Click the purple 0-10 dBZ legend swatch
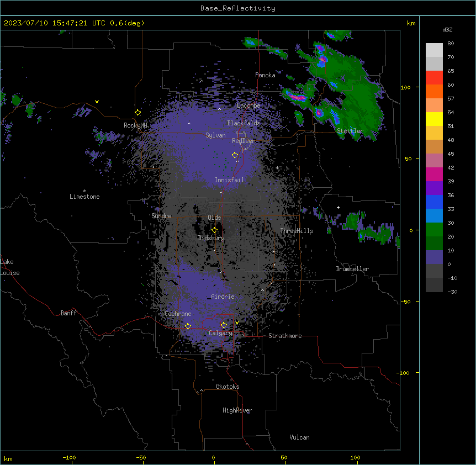Viewport: 476px width, 465px height. pyautogui.click(x=434, y=257)
